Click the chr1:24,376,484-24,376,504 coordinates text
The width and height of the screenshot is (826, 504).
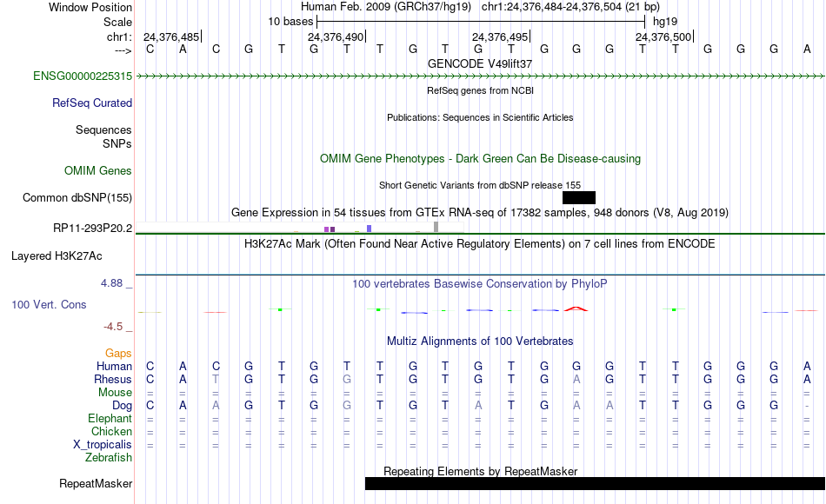pyautogui.click(x=570, y=7)
